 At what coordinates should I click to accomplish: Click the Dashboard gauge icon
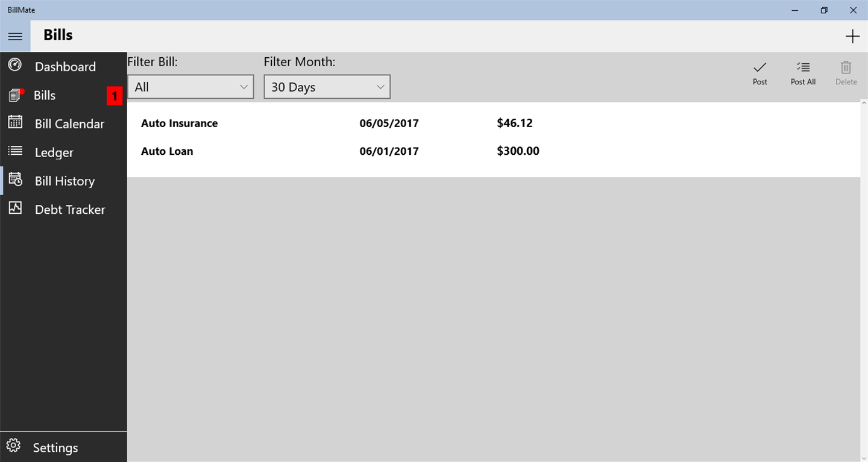click(15, 65)
